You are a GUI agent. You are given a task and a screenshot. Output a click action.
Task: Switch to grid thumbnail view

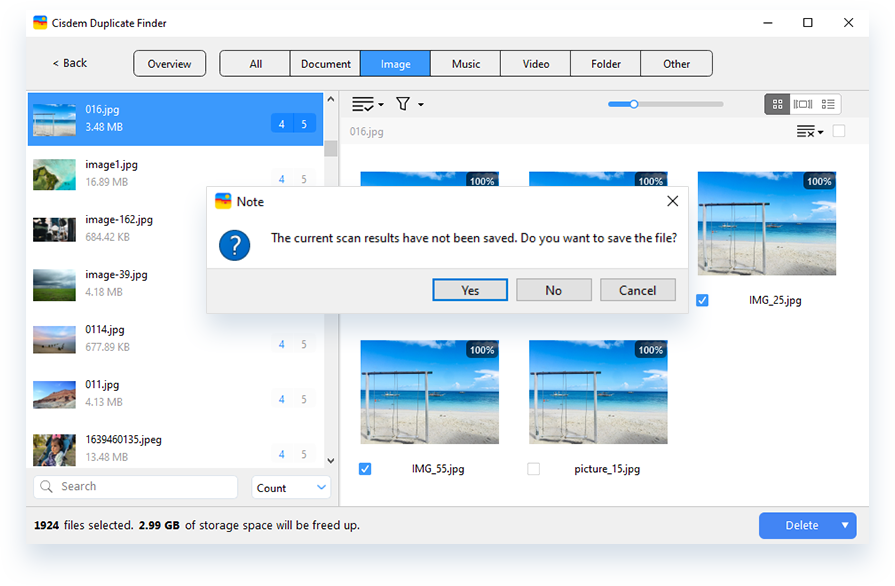click(777, 104)
